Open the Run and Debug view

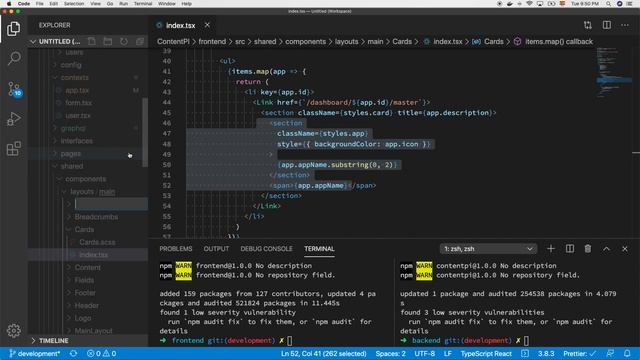coord(13,119)
